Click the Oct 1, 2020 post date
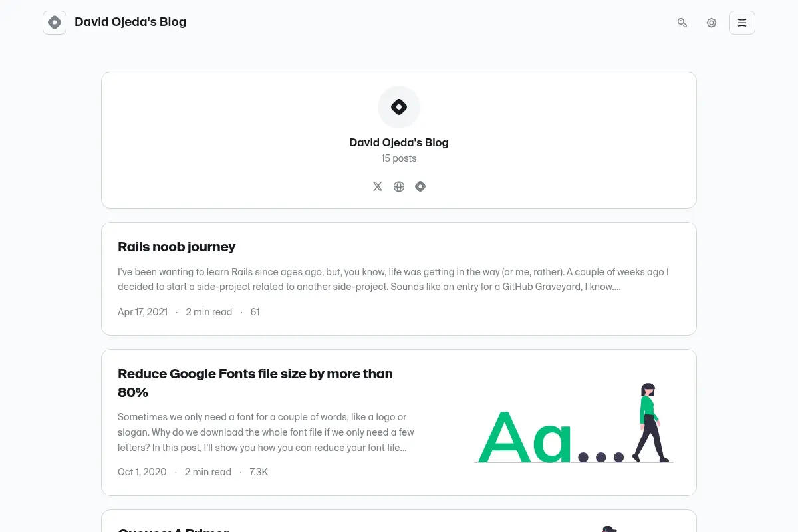Viewport: 798px width, 532px height. pyautogui.click(x=142, y=472)
